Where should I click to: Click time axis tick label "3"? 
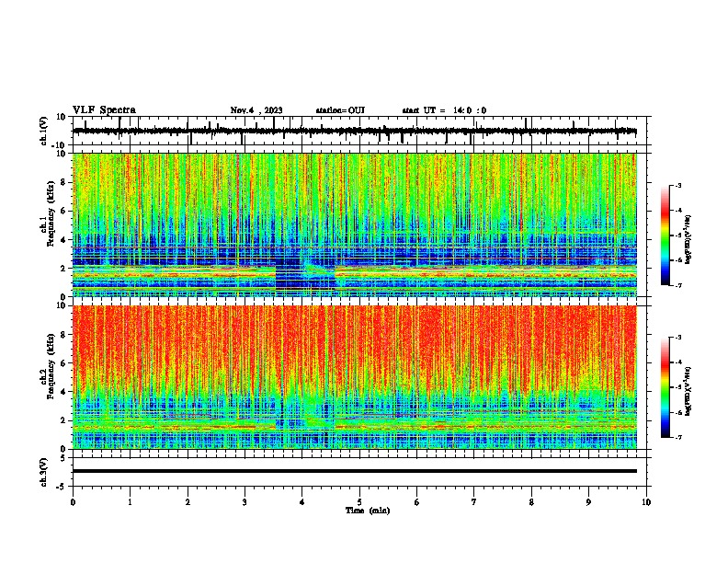point(245,502)
